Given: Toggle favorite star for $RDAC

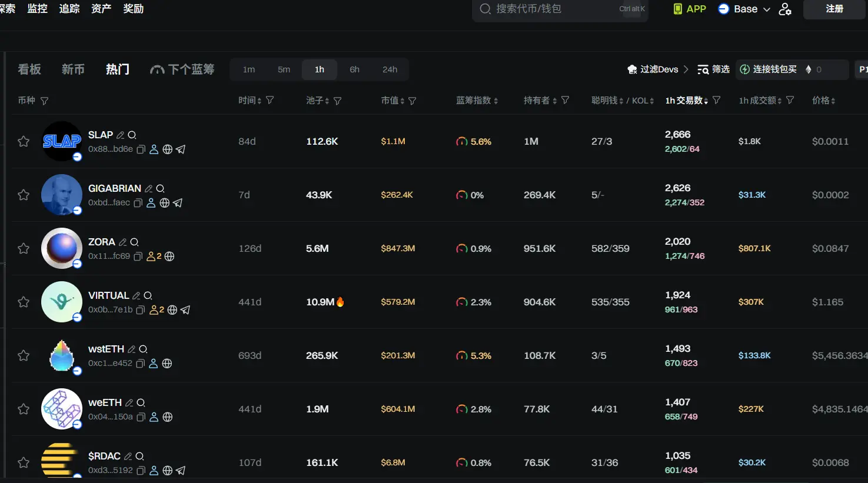Looking at the screenshot, I should [x=24, y=462].
